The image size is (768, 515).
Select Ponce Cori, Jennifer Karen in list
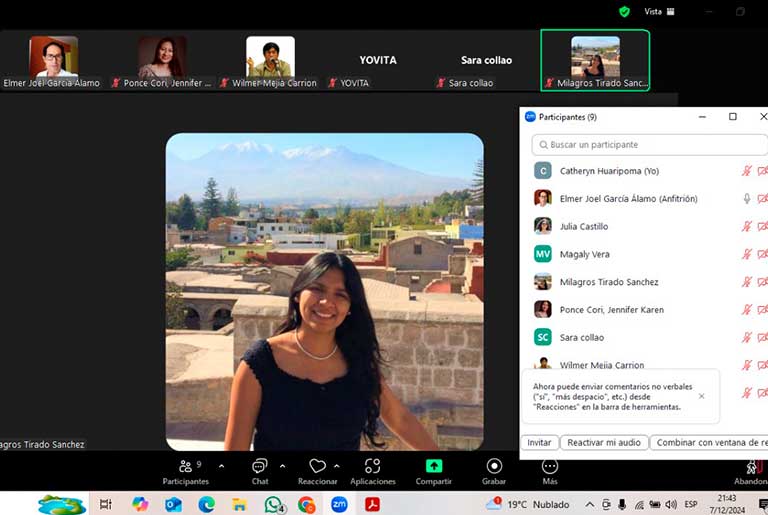pos(612,310)
